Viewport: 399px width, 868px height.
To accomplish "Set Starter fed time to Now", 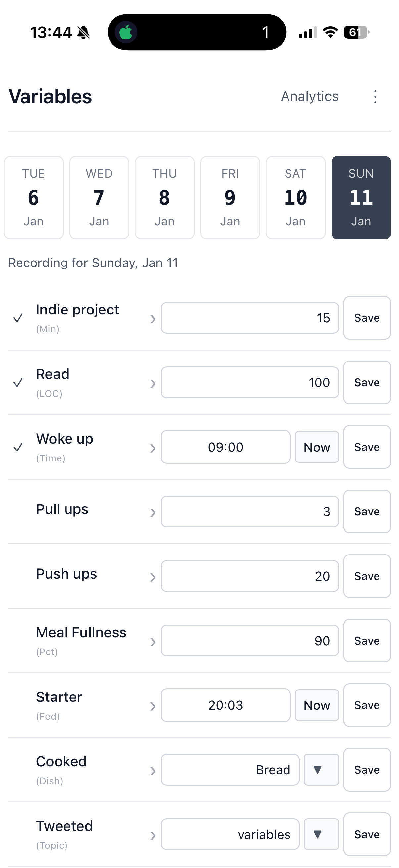I will (317, 705).
